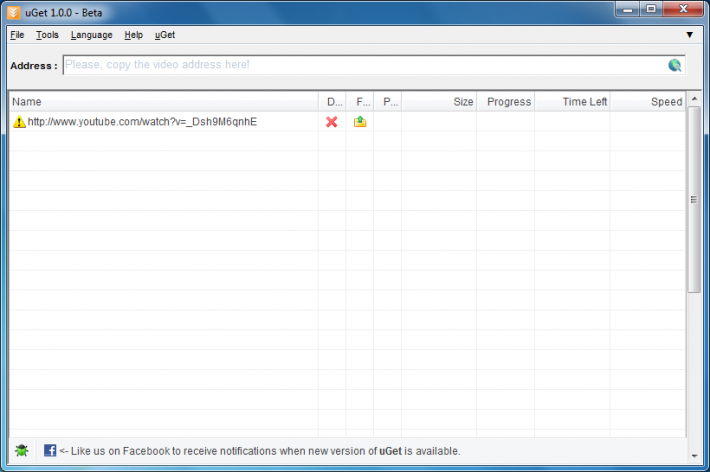The width and height of the screenshot is (710, 472).
Task: Click the D... column header
Action: coord(332,101)
